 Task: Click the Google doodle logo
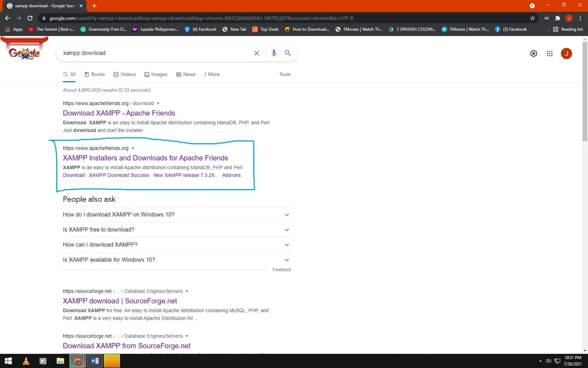(x=24, y=49)
